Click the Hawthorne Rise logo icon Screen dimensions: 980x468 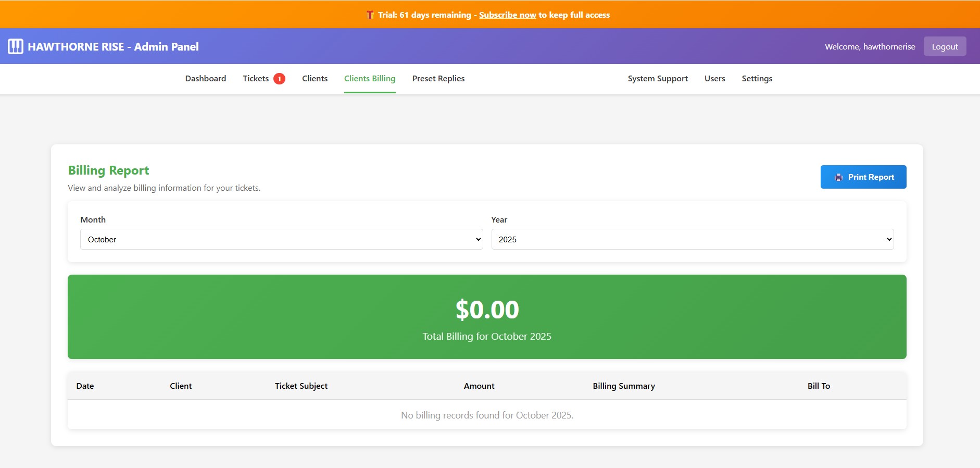16,46
